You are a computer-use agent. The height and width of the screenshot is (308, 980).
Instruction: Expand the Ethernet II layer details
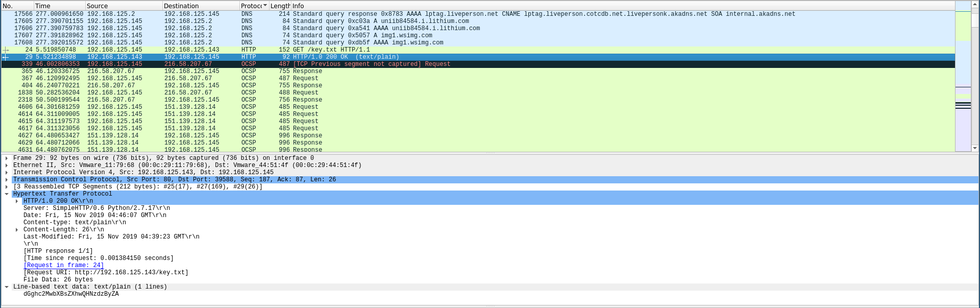click(6, 165)
